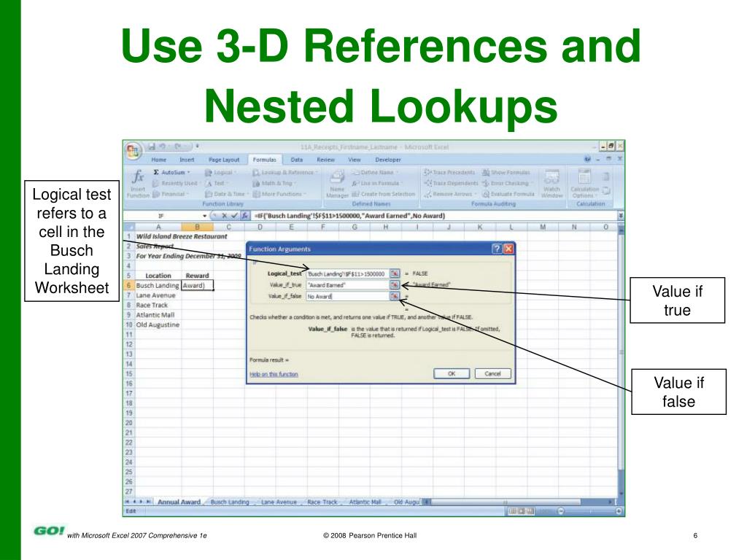Open the Use in Formula dropdown
The height and width of the screenshot is (560, 747).
(x=376, y=183)
